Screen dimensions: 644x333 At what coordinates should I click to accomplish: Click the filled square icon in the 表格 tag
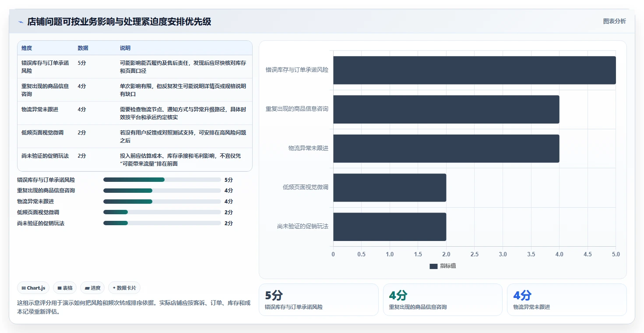[x=60, y=288]
